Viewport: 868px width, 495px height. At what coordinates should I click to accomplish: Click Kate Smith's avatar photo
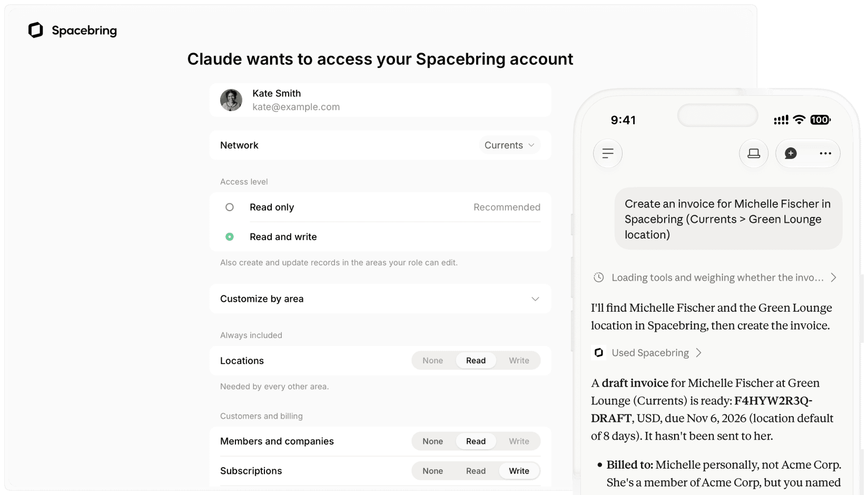pos(231,100)
